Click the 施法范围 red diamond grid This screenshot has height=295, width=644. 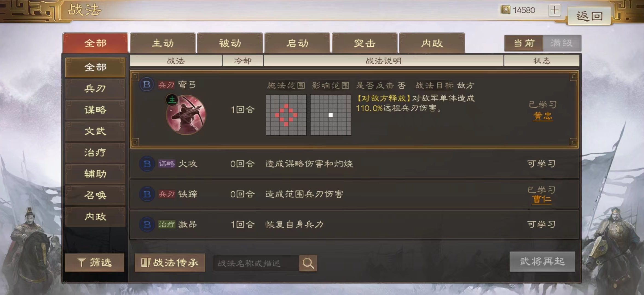[x=286, y=115]
